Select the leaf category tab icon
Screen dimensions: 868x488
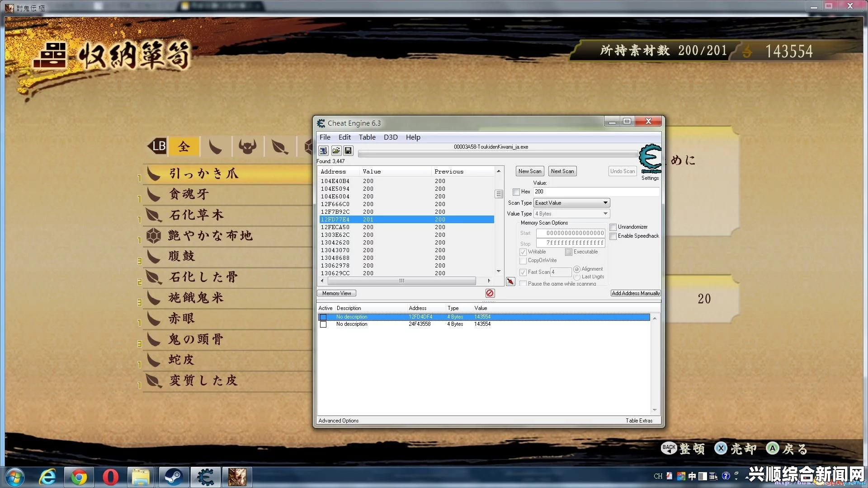coord(280,146)
